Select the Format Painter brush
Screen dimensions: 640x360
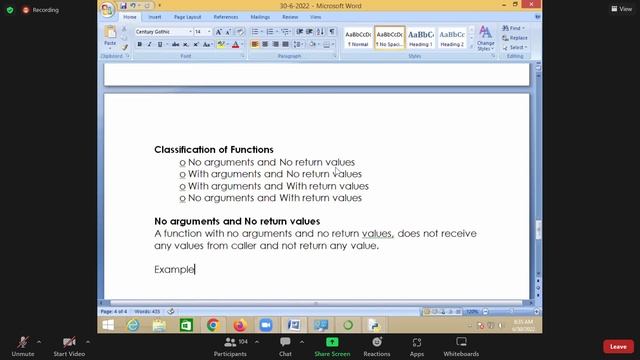[125, 47]
